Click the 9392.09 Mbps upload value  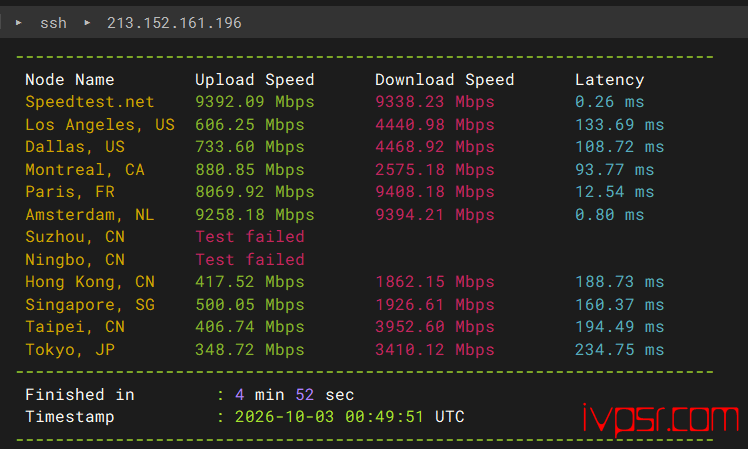(255, 102)
